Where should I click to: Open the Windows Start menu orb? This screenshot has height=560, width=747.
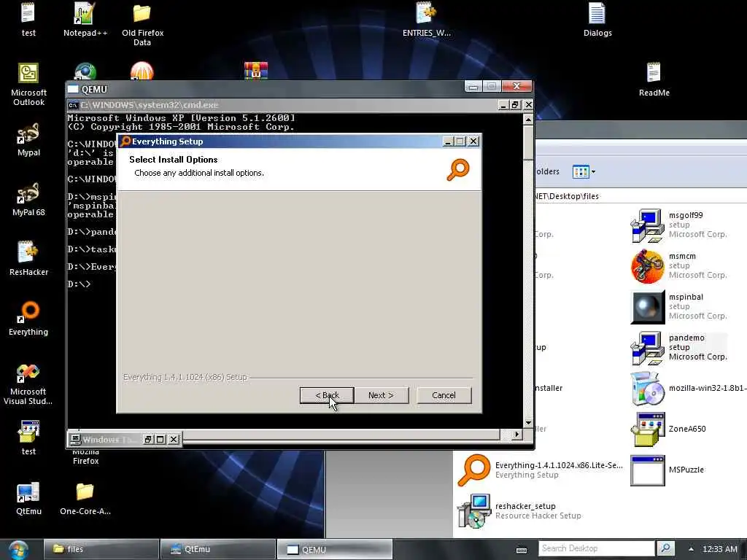[x=18, y=550]
